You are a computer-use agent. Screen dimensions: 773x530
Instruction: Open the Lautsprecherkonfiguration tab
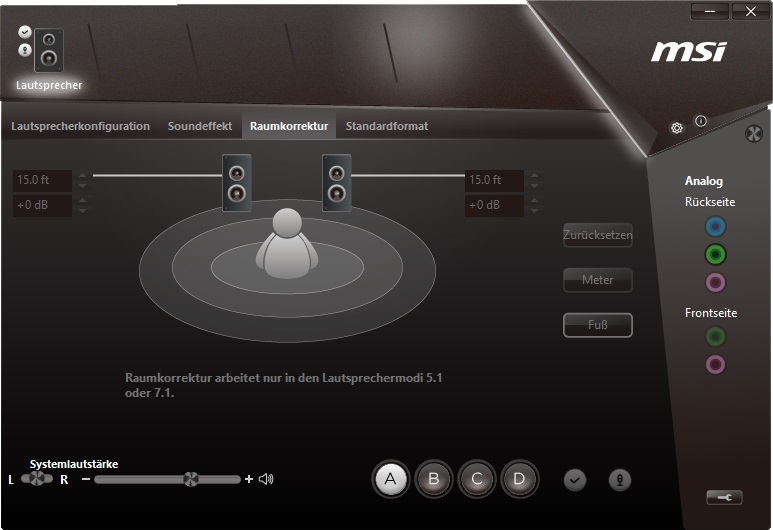(x=80, y=126)
